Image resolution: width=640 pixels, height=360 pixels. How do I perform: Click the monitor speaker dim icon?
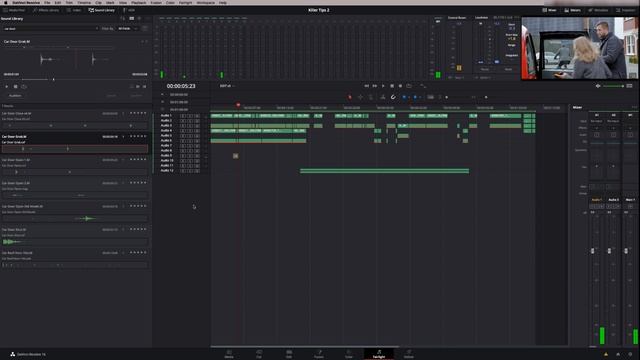click(598, 86)
